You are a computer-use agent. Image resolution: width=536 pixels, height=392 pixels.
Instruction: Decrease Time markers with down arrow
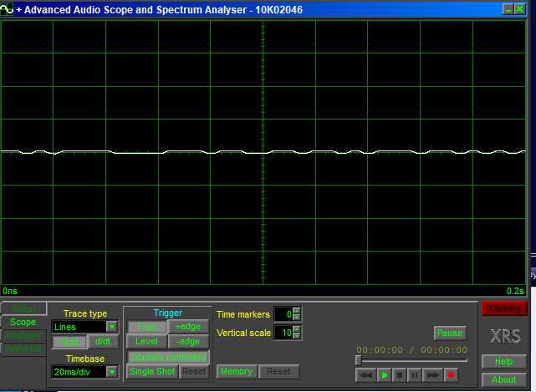point(297,317)
